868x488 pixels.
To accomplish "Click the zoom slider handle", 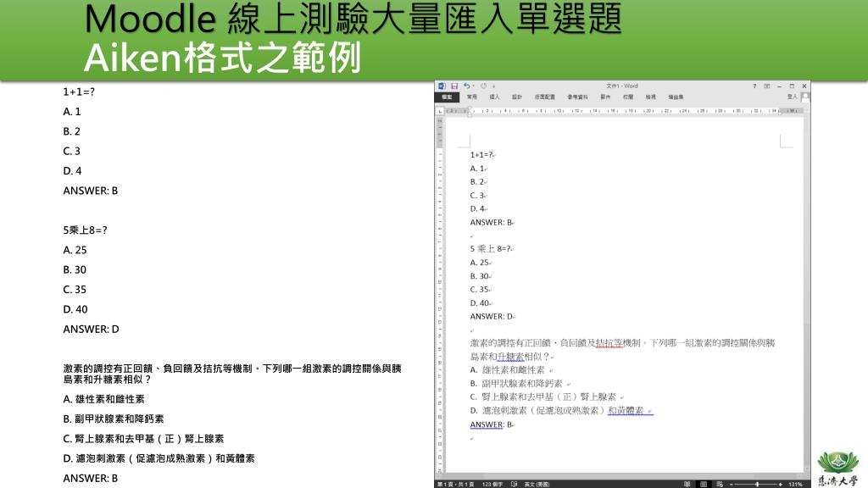I will click(x=757, y=484).
